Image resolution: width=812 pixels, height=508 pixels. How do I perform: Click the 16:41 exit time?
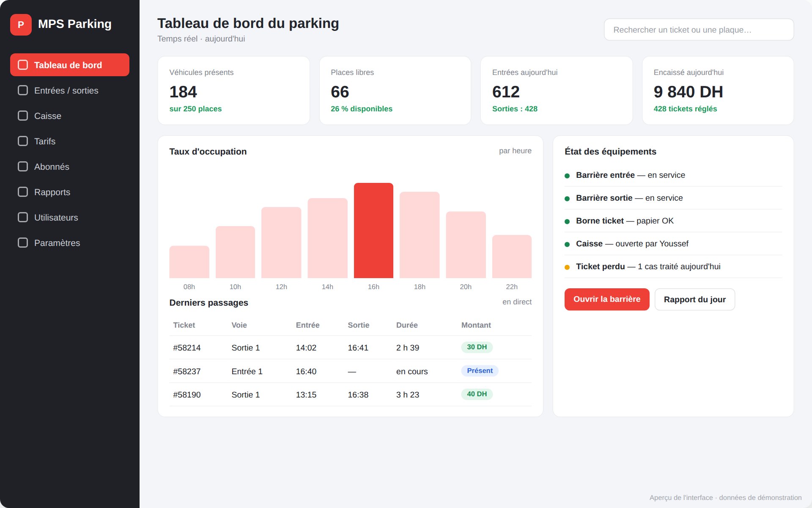(358, 348)
